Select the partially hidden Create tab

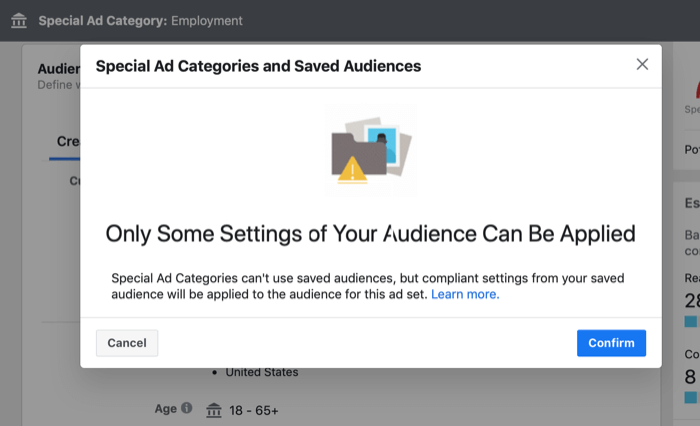click(x=67, y=141)
